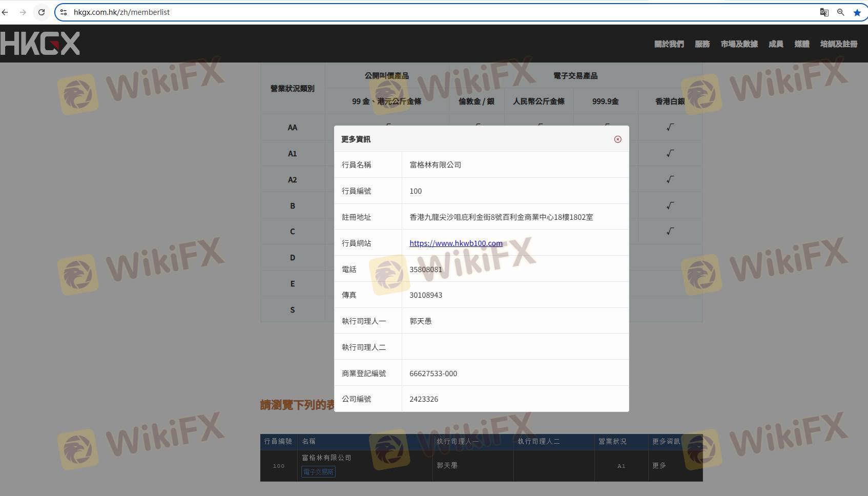Click the 人民幣公斤金條 column header
Viewport: 868px width, 496px height.
(539, 101)
